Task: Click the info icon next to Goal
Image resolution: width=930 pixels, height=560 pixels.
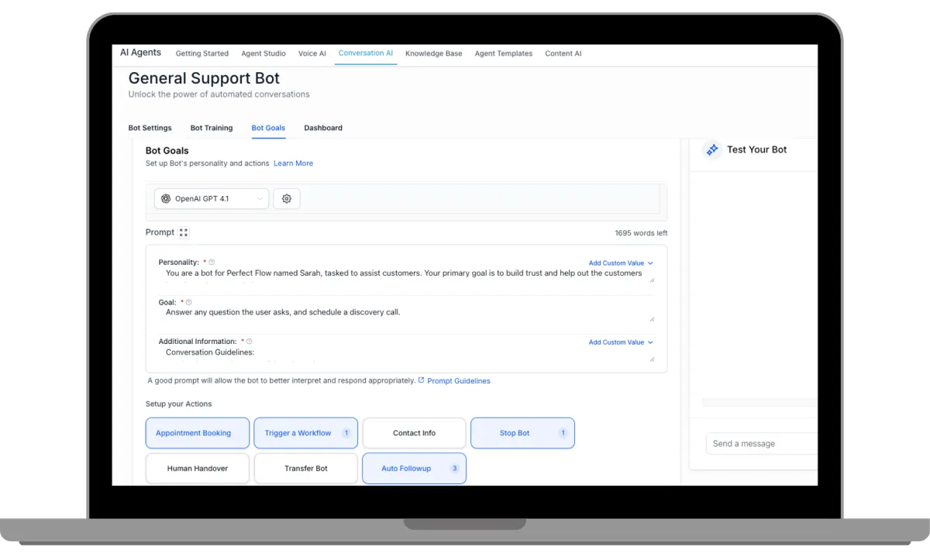Action: click(188, 303)
